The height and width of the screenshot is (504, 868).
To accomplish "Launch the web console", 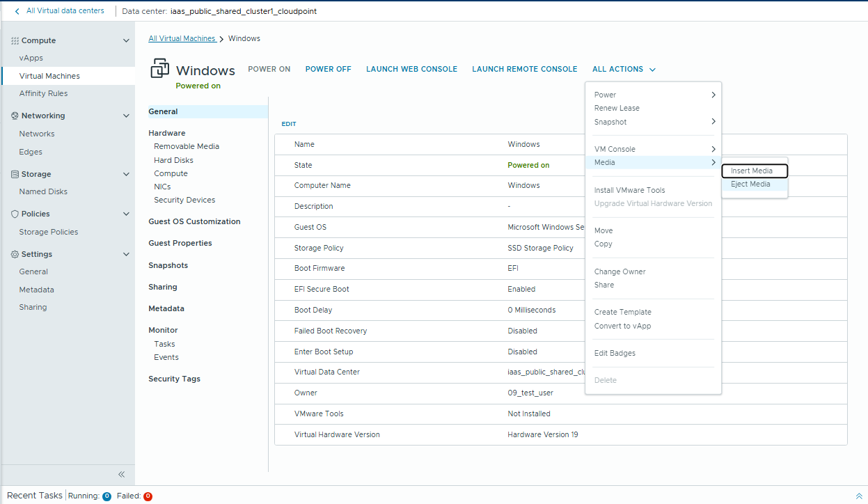I will click(x=411, y=70).
